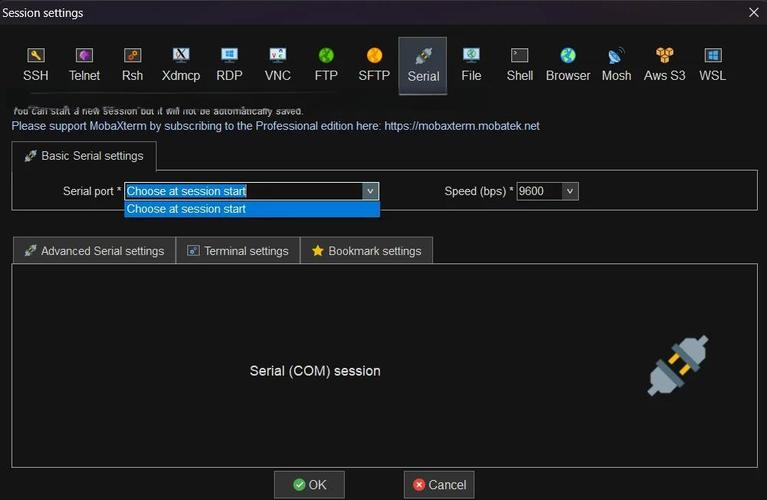Select the Browser session icon
767x500 pixels.
(568, 65)
